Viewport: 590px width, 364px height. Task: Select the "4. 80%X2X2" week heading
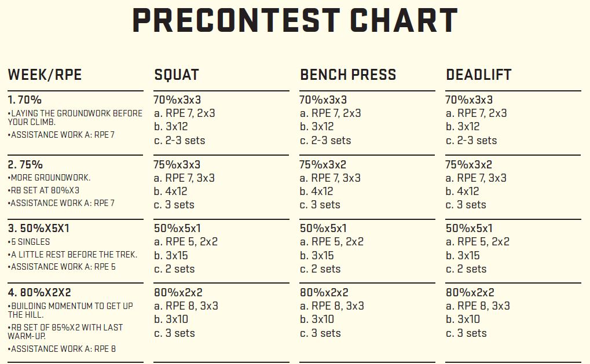pyautogui.click(x=39, y=292)
